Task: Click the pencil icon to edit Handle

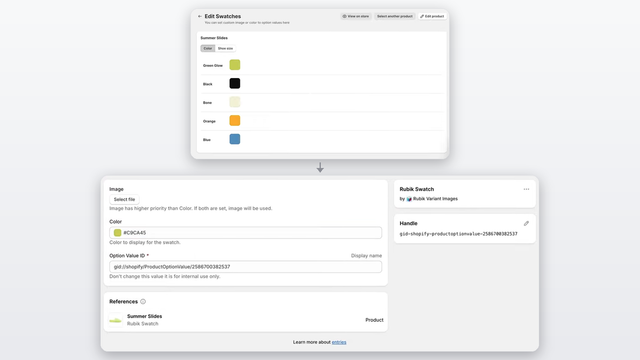Action: click(x=526, y=223)
